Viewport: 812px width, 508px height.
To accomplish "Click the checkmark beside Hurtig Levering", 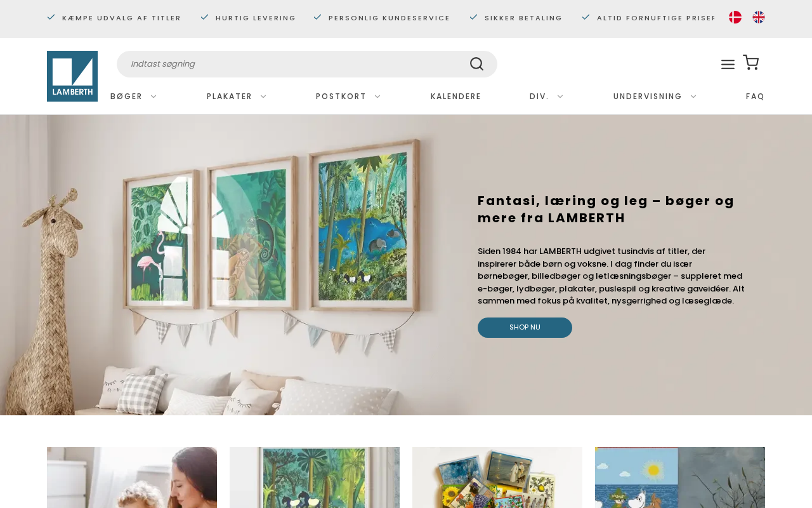I will click(204, 17).
